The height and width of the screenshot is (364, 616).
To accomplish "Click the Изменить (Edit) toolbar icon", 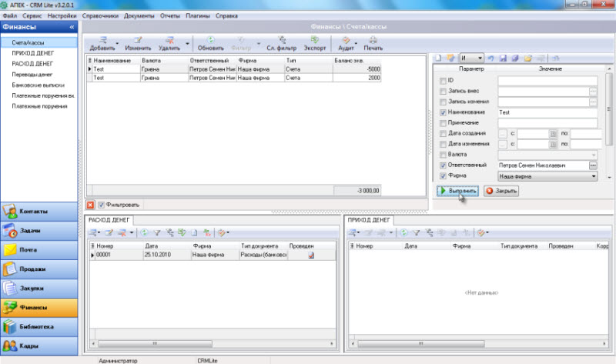I will [x=138, y=40].
